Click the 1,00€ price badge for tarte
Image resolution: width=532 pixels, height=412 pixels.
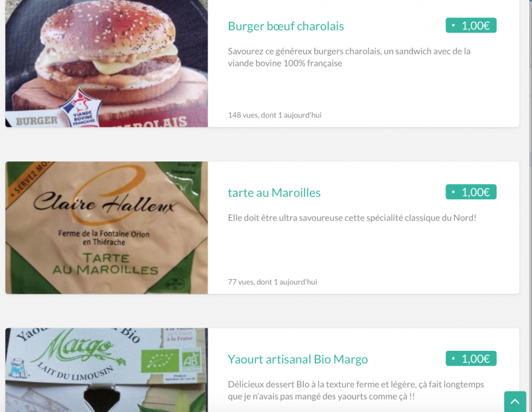tap(471, 192)
